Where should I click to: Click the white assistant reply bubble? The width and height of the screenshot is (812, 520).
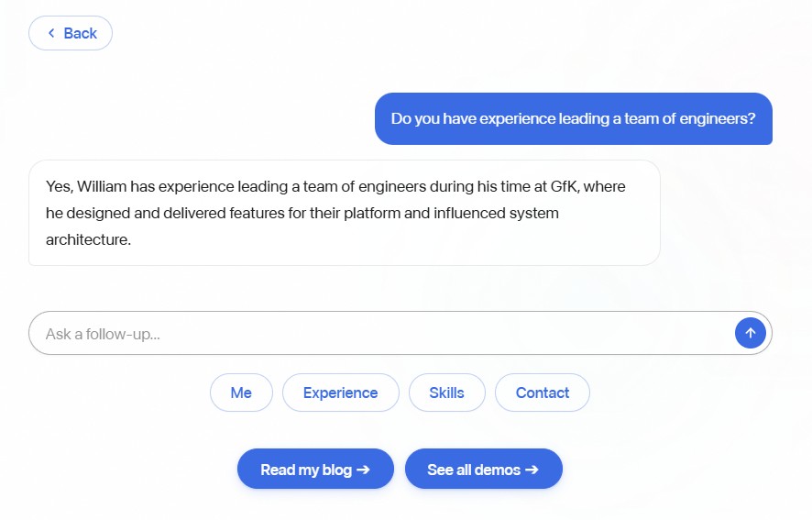(x=344, y=213)
